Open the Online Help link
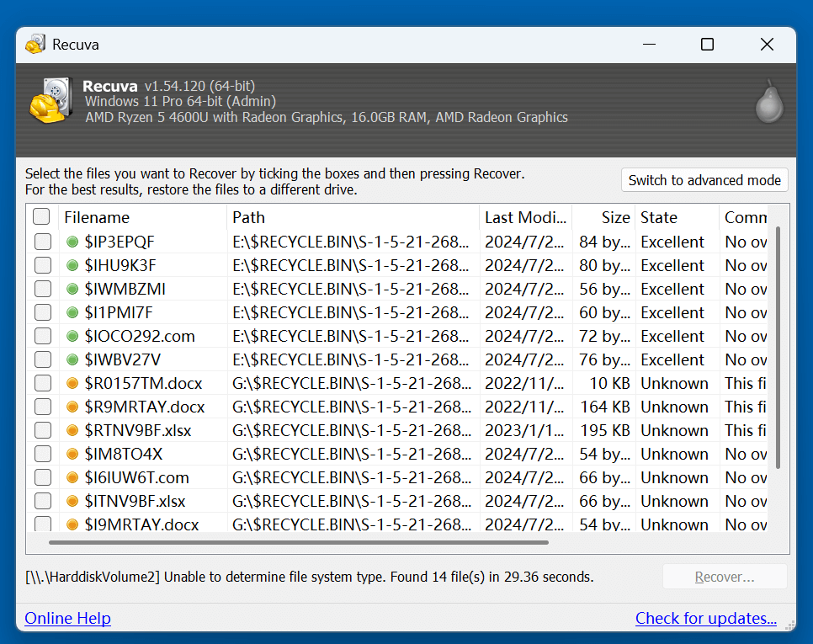The height and width of the screenshot is (644, 813). 68,619
